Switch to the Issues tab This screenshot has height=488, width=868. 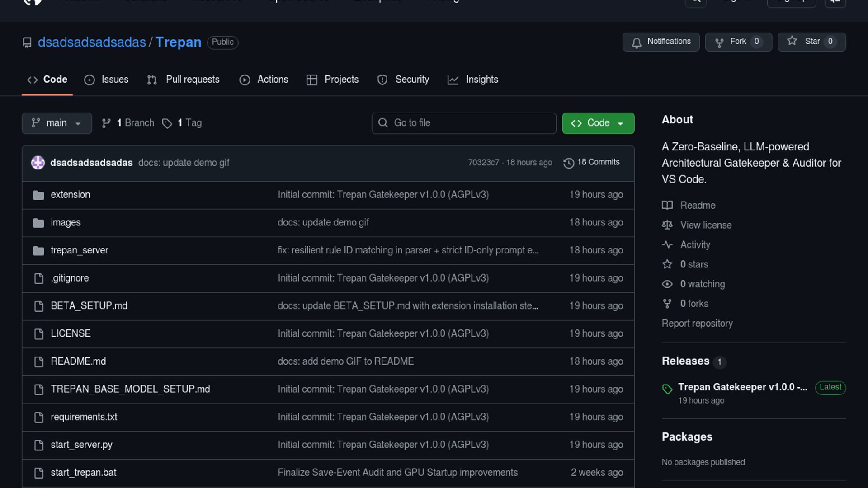pyautogui.click(x=106, y=80)
